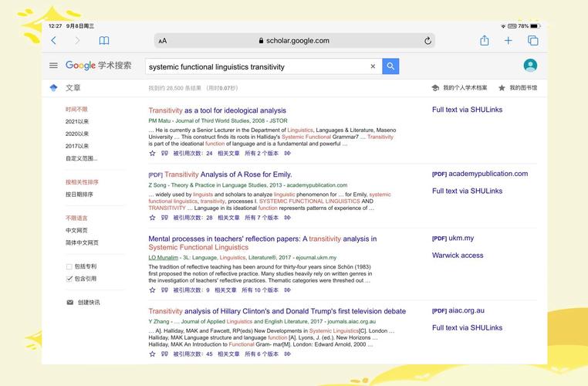Click the blue search magnifier button
The image size is (588, 386).
point(390,66)
